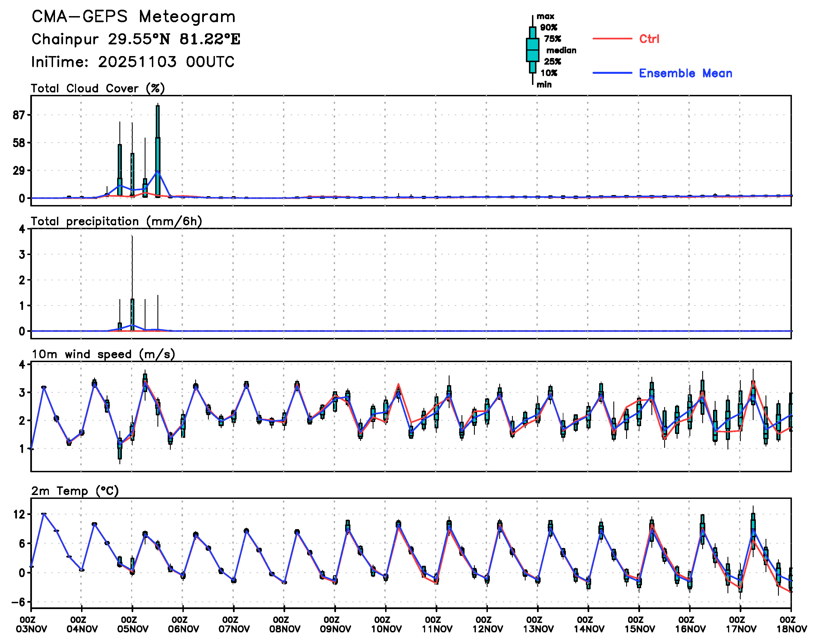Click the 12 tick on temperature axis
This screenshot has width=818, height=644.
point(19,514)
